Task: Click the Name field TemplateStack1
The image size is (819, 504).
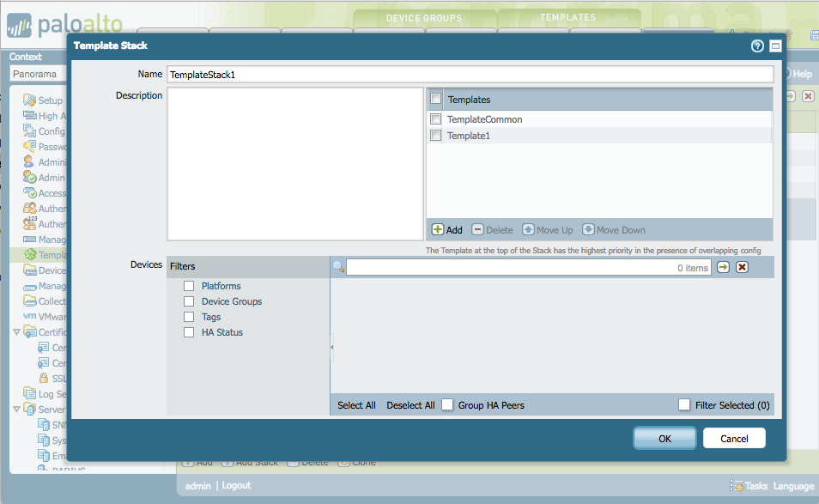Action: pyautogui.click(x=470, y=75)
